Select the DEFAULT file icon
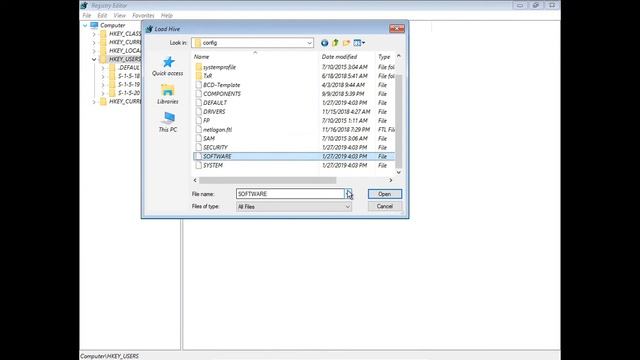Image resolution: width=640 pixels, height=360 pixels. (198, 103)
